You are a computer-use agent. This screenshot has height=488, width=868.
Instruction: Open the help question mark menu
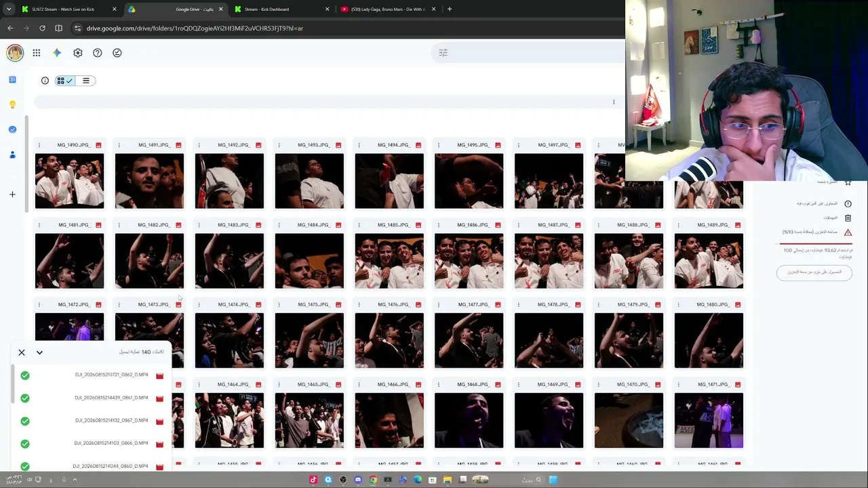(x=98, y=53)
